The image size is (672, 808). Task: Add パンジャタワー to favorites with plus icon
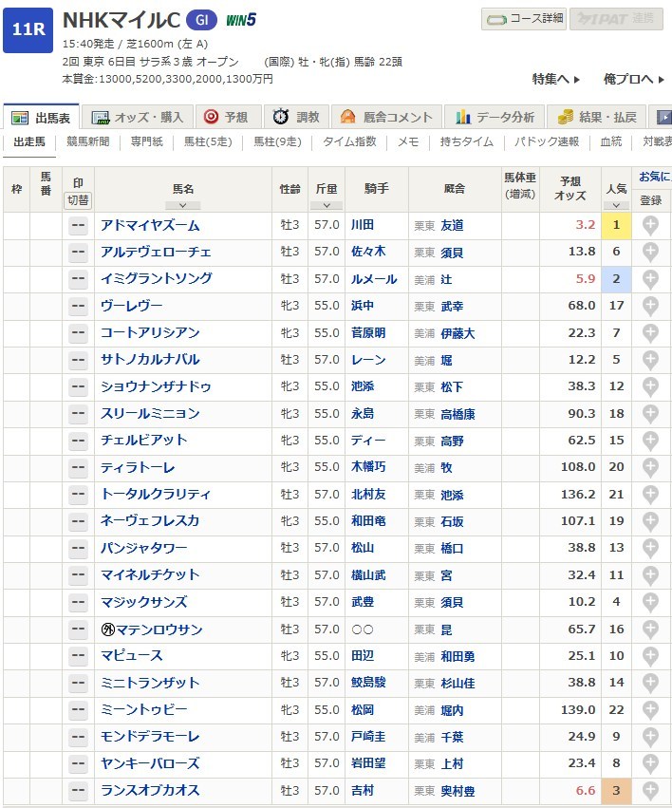pyautogui.click(x=650, y=548)
